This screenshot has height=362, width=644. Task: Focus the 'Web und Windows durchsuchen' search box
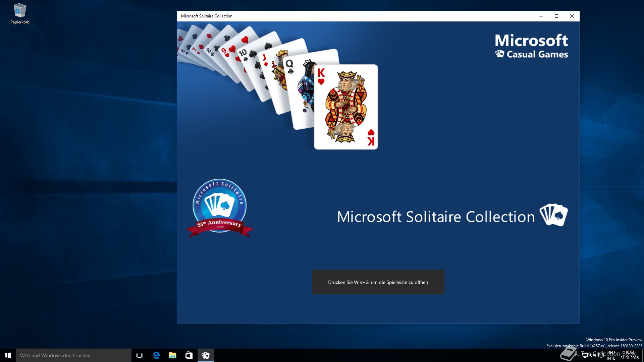74,355
